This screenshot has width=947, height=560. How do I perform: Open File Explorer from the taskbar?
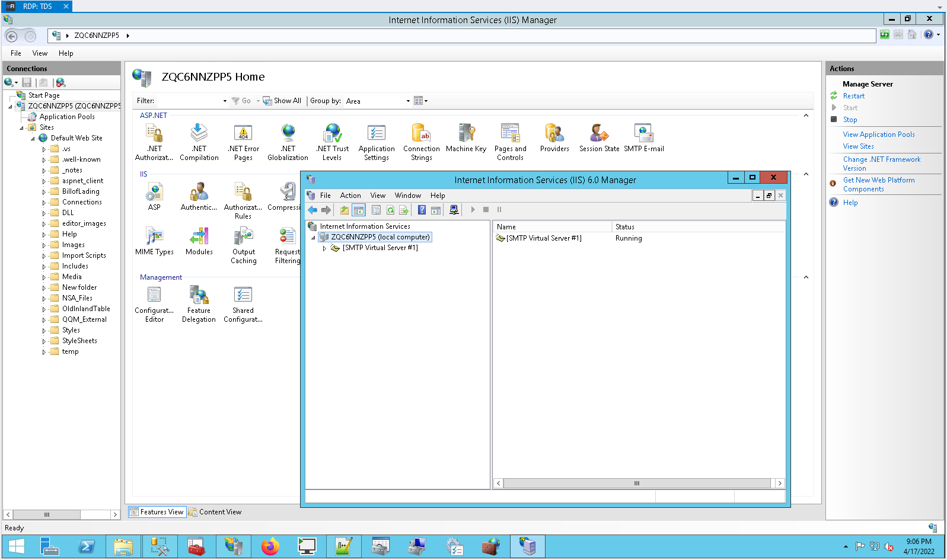coord(123,546)
